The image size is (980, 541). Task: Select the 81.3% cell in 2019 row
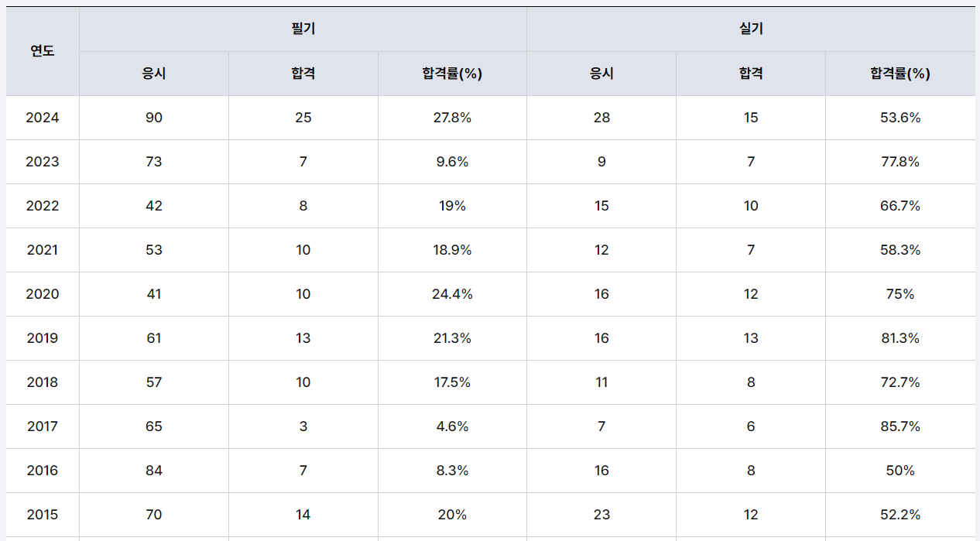tap(899, 338)
